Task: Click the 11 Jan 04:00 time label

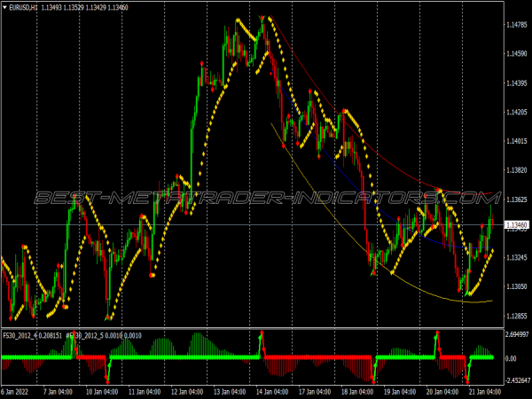Action: click(145, 392)
